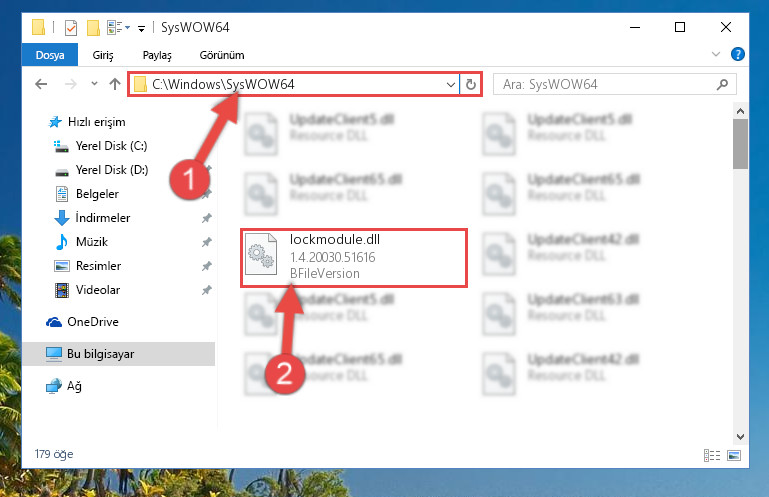The height and width of the screenshot is (497, 769).
Task: Click the file list scroll down arrow
Action: coord(740,436)
